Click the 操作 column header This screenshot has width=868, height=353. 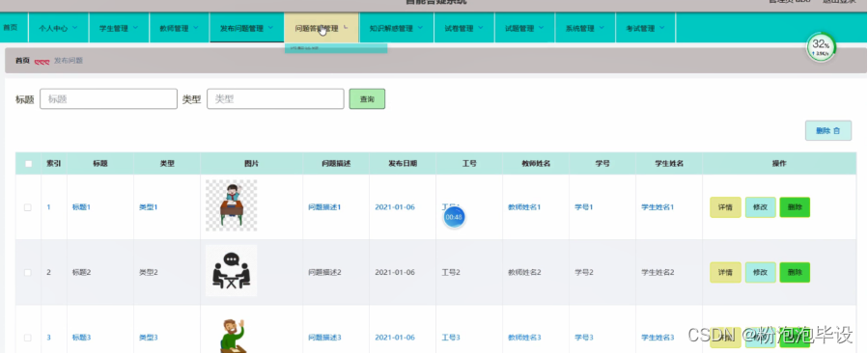click(779, 164)
